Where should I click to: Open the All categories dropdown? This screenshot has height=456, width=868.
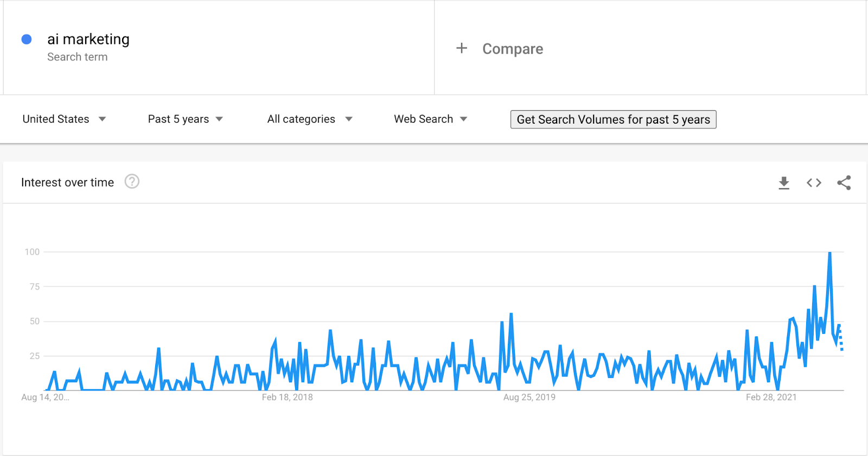click(310, 119)
